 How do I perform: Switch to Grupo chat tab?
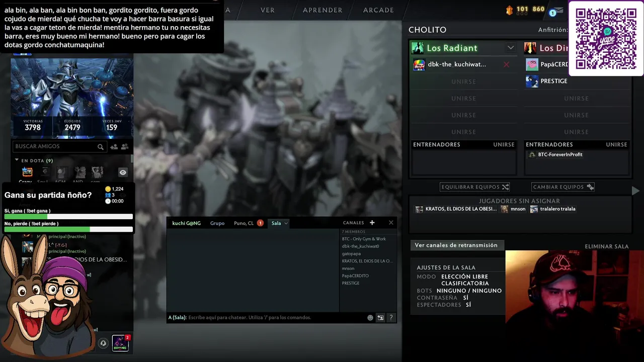tap(217, 223)
